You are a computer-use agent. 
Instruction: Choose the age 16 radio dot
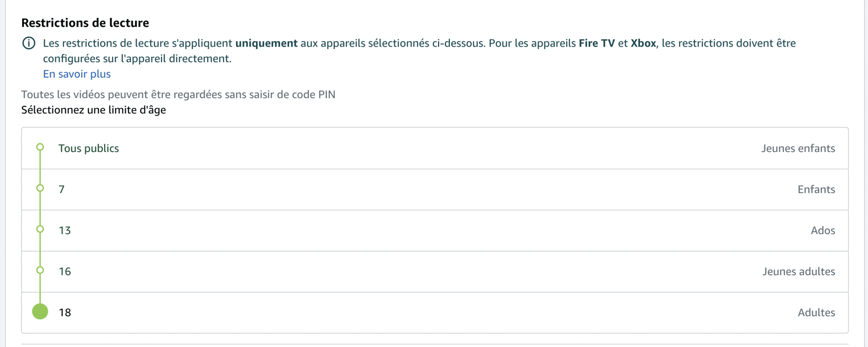(x=40, y=270)
